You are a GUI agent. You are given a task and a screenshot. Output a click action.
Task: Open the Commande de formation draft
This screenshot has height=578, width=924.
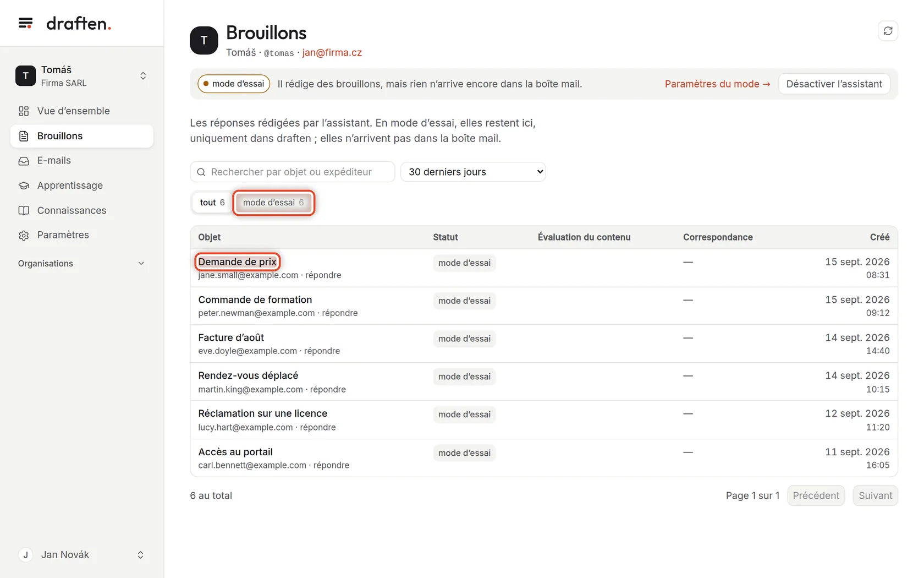point(255,300)
